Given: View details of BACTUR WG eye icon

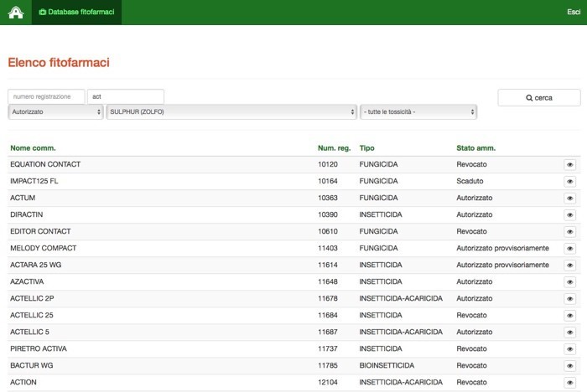Looking at the screenshot, I should coord(569,366).
